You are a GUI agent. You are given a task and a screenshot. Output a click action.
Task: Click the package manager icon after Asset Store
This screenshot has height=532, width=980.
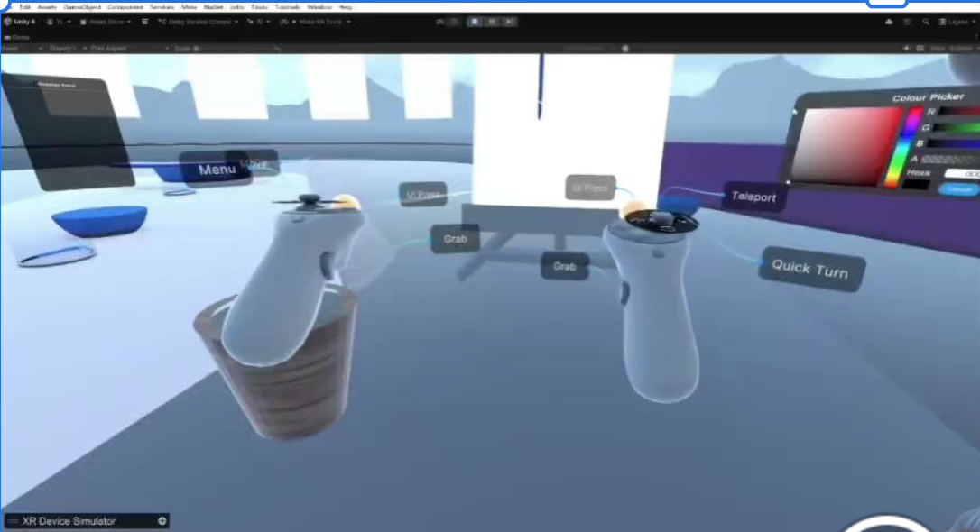click(x=145, y=22)
